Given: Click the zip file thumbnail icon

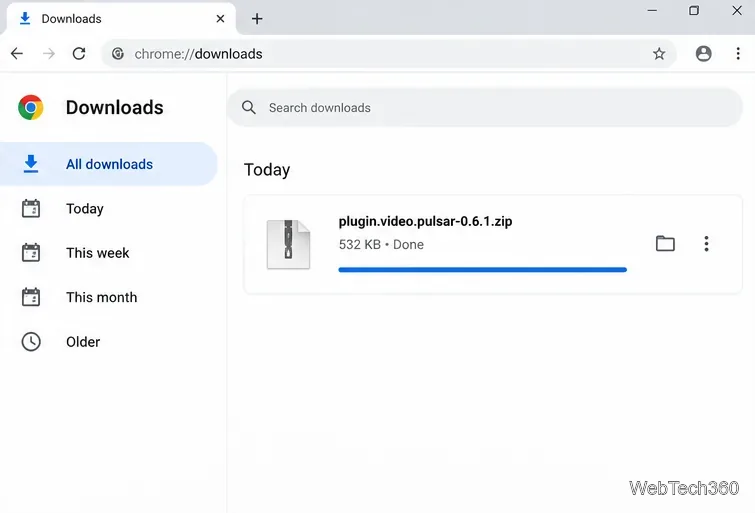Looking at the screenshot, I should coord(288,244).
